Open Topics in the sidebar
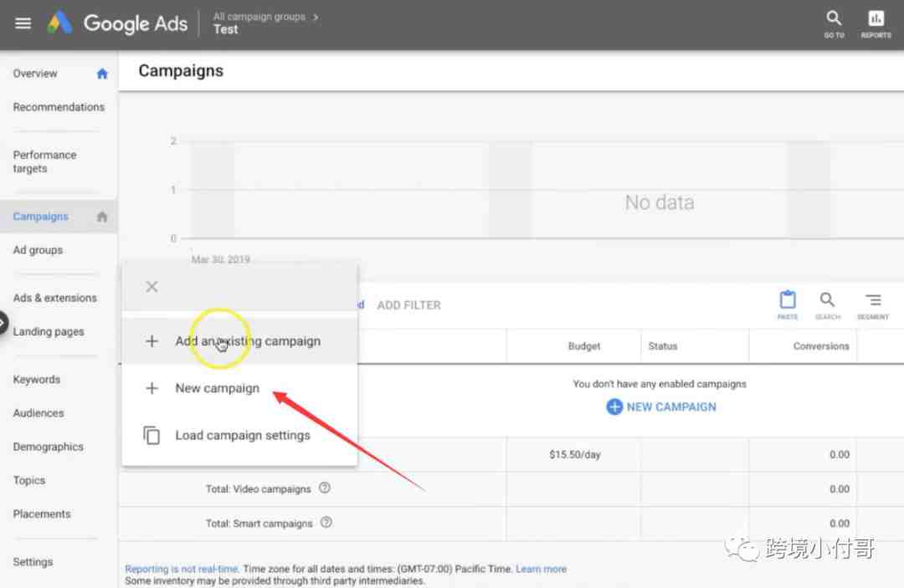This screenshot has width=904, height=588. [28, 480]
